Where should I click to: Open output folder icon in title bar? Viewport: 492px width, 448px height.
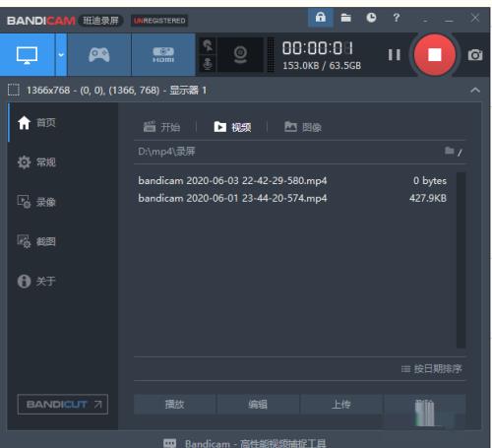[345, 18]
